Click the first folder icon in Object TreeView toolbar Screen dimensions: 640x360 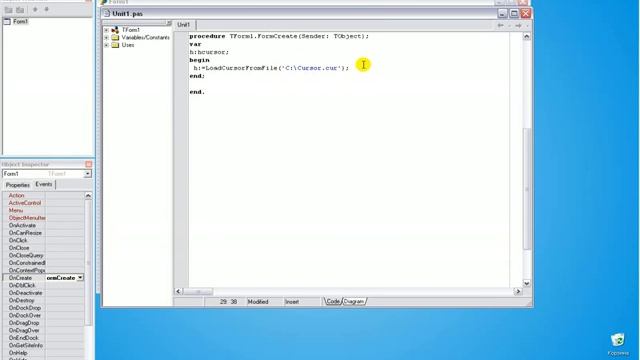click(8, 9)
